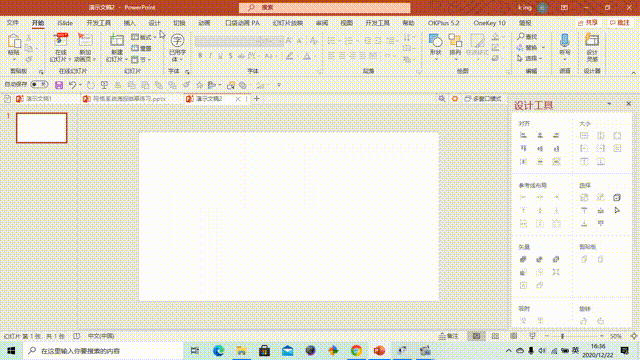Open the Undo history dropdown arrow
Screen dimensions: 640x360
[x=80, y=85]
